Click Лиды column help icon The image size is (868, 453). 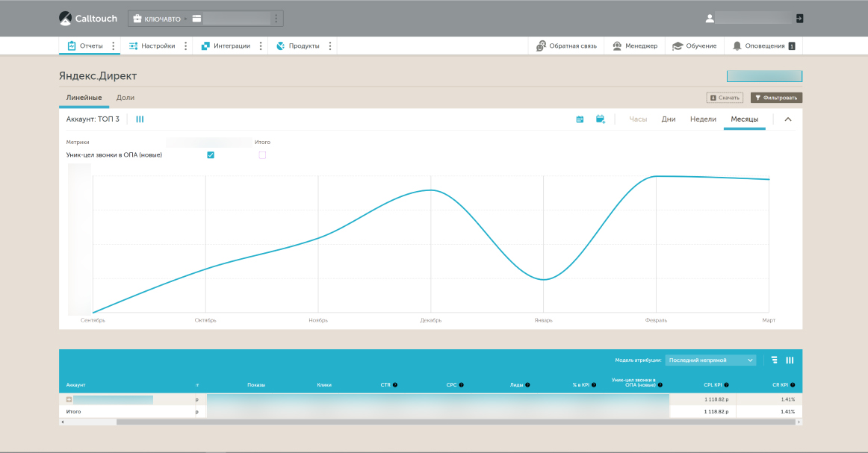pos(527,385)
